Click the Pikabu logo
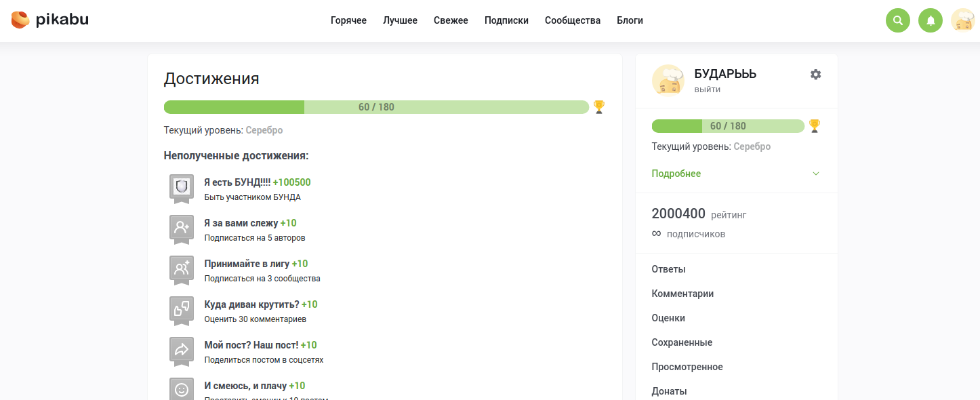Viewport: 980px width, 400px height. (50, 20)
